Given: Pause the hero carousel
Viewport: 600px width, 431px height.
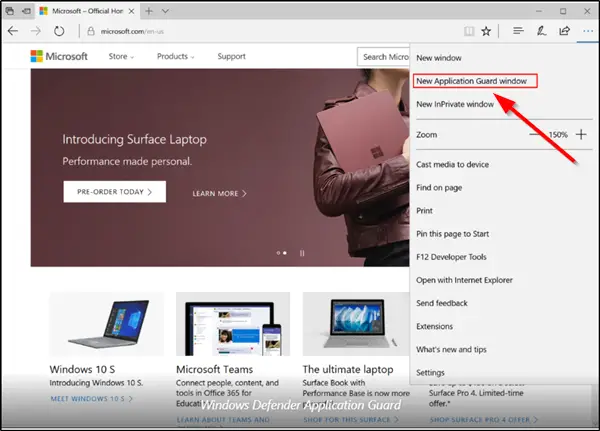Looking at the screenshot, I should coord(302,253).
